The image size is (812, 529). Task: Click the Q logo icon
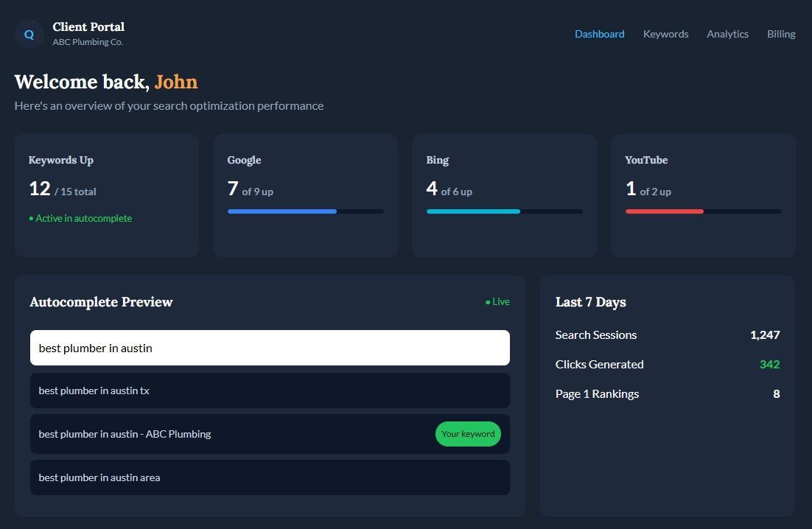29,35
